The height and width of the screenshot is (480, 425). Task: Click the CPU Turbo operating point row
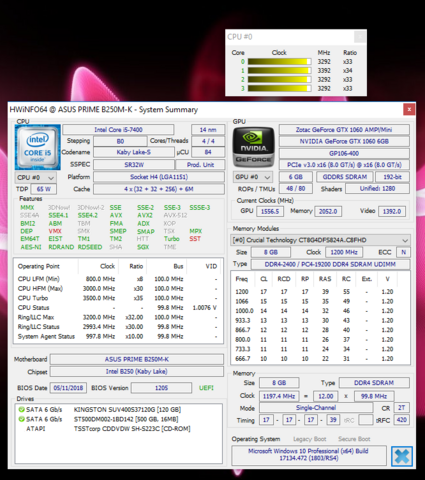click(x=117, y=298)
